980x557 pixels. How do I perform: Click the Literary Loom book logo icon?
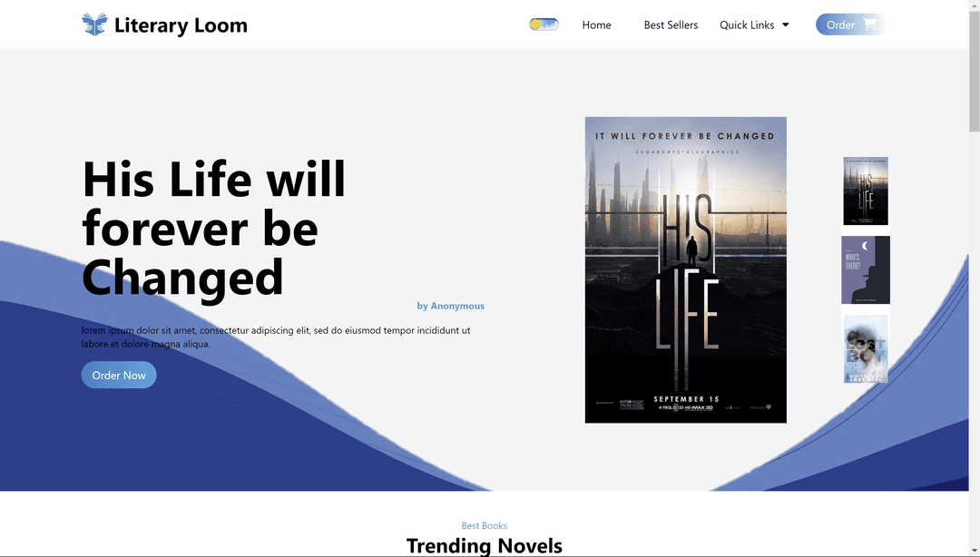point(94,24)
